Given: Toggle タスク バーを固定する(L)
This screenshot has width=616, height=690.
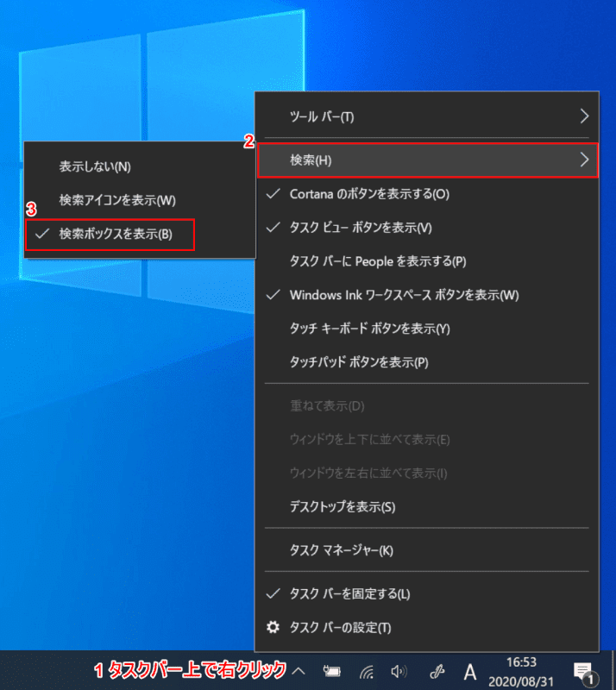Looking at the screenshot, I should 427,594.
